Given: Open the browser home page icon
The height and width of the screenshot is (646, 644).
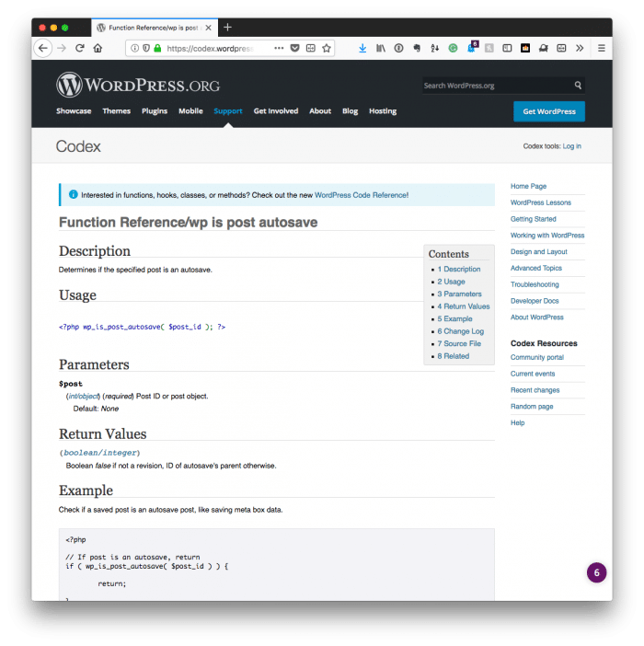Looking at the screenshot, I should 98,48.
